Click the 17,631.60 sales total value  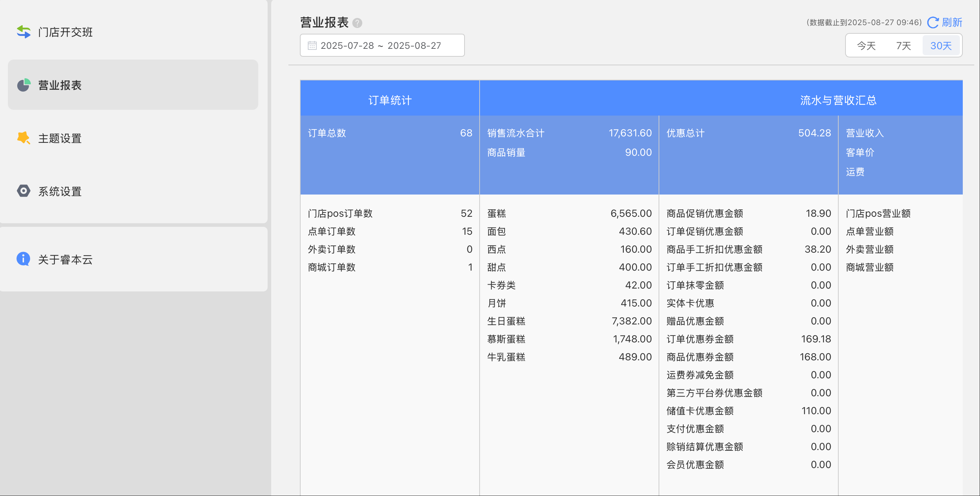[x=630, y=133]
